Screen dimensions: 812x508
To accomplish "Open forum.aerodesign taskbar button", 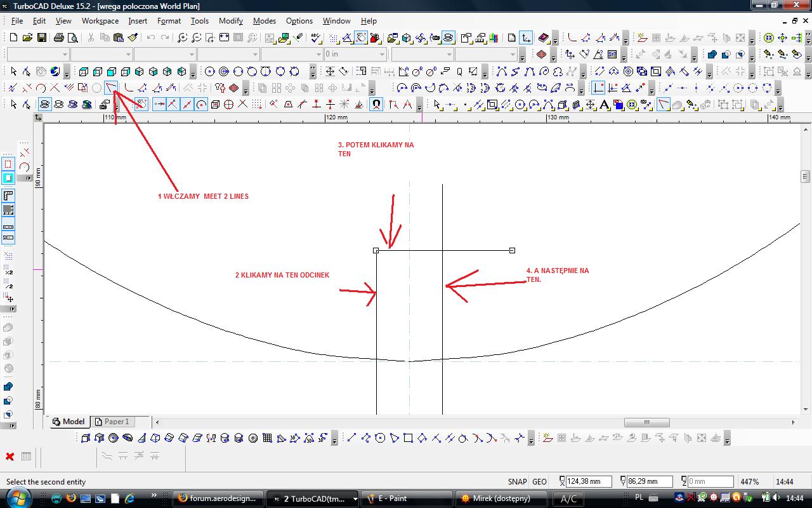I will pos(218,498).
